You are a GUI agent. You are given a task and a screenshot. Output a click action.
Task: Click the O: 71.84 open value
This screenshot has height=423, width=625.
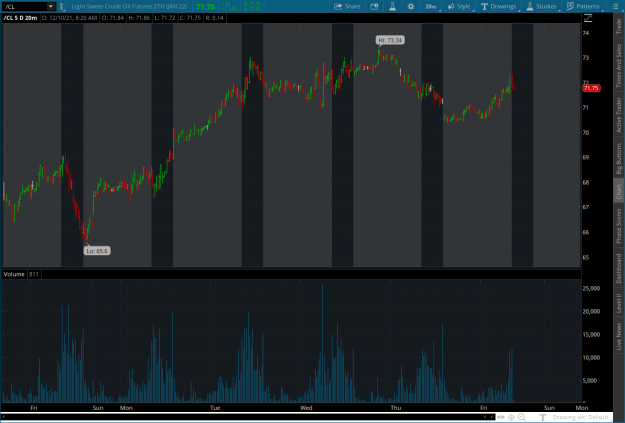pos(113,18)
